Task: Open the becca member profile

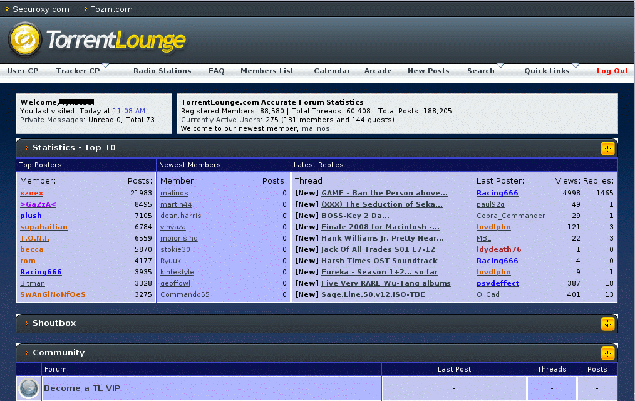Action: (32, 250)
